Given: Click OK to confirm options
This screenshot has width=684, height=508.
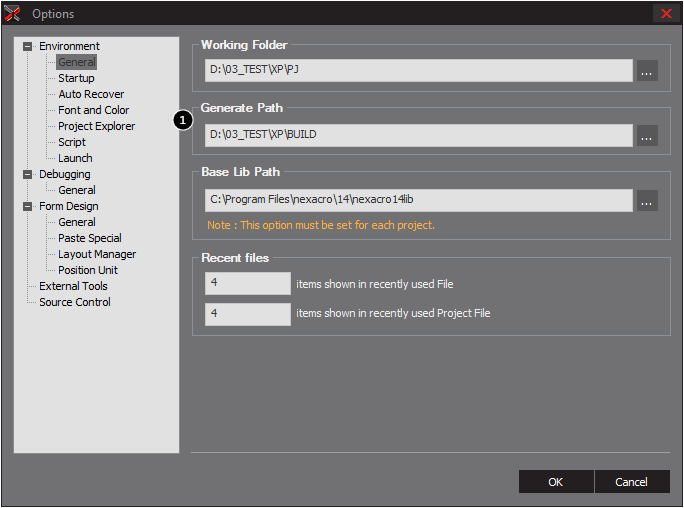Looking at the screenshot, I should (x=556, y=482).
